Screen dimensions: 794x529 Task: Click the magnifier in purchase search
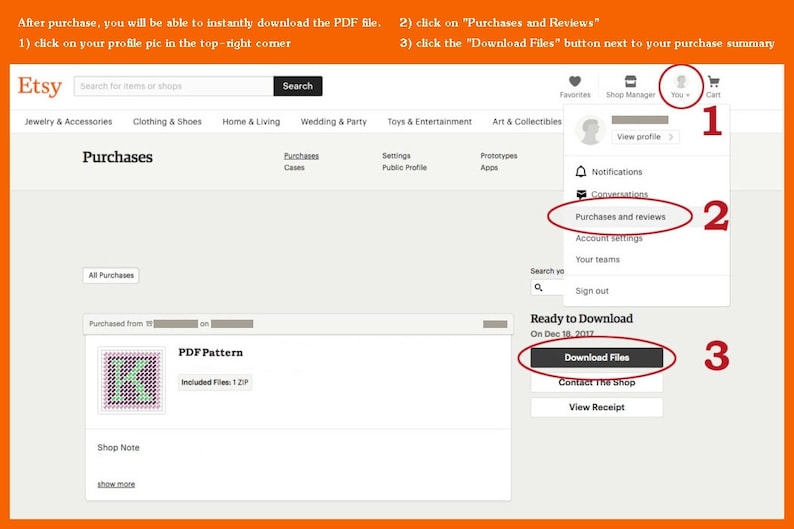538,288
